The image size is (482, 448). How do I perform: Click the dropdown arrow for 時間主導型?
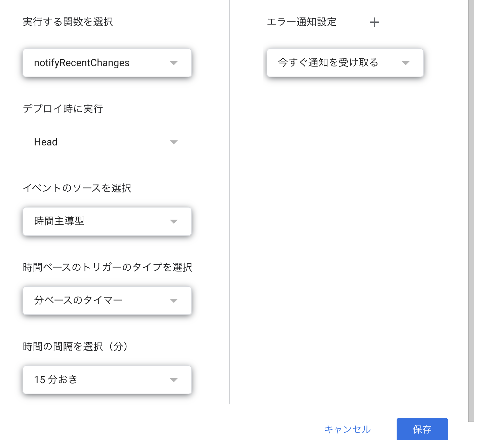(174, 221)
